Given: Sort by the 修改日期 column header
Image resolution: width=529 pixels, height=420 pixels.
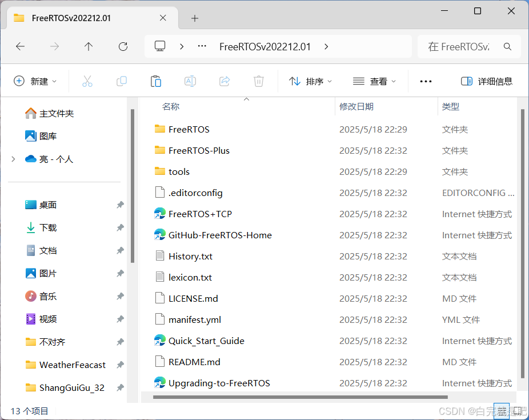Looking at the screenshot, I should click(356, 107).
